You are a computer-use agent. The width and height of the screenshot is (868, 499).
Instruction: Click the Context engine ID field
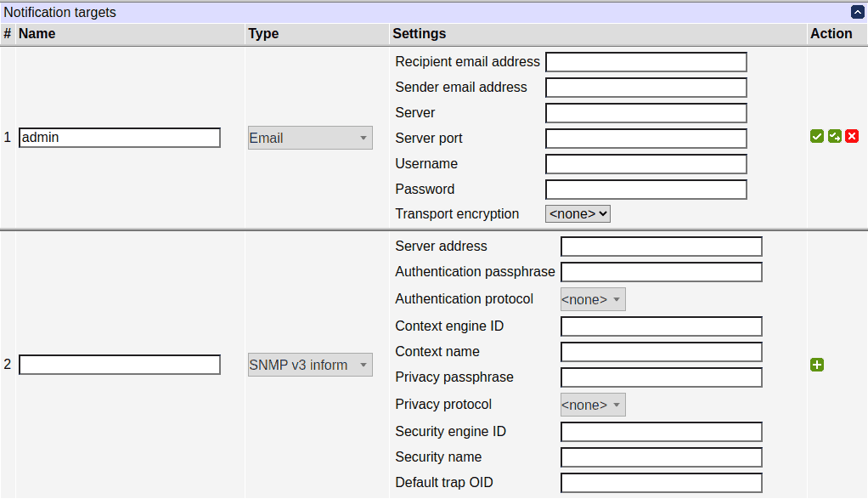(x=661, y=326)
